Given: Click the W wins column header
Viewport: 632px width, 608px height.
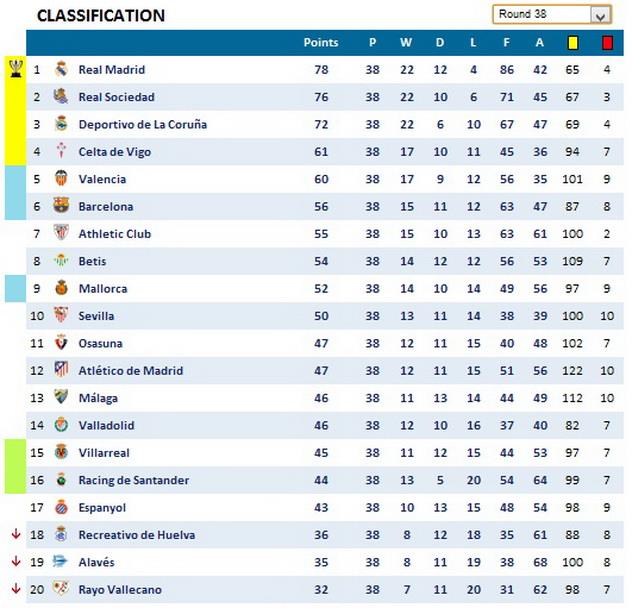Looking at the screenshot, I should click(x=405, y=43).
